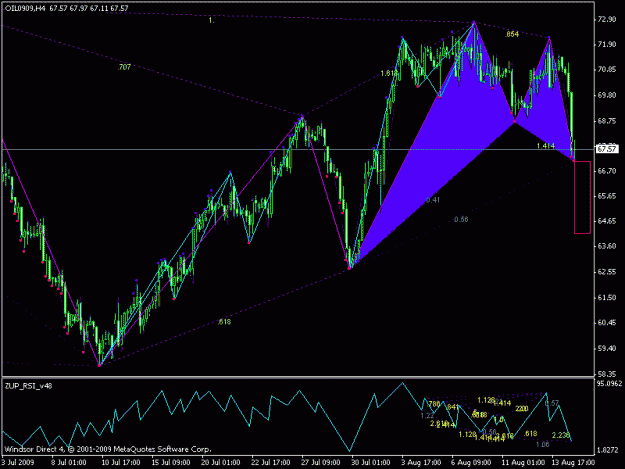The width and height of the screenshot is (625, 469).
Task: Click the 2.236 ratio label in RSI panel
Action: pyautogui.click(x=561, y=435)
